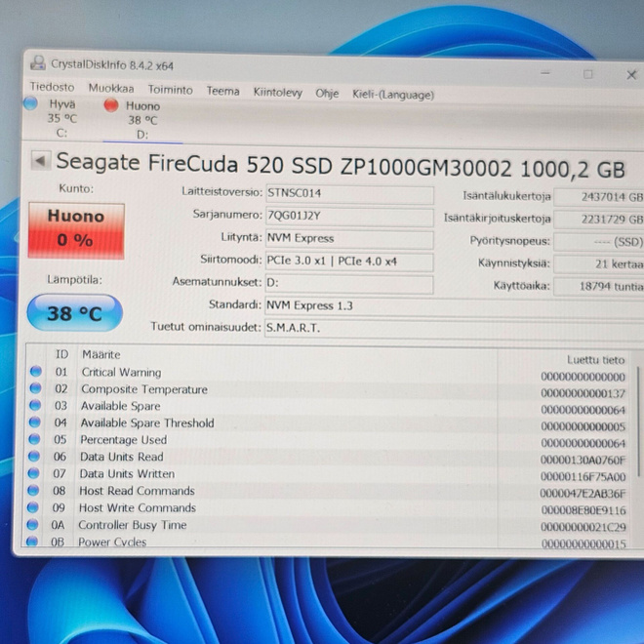Click the 38 °C temperature button

tap(74, 313)
